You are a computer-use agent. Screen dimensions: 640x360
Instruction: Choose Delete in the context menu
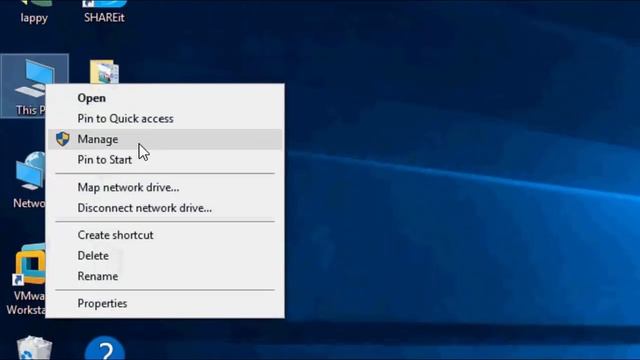coord(165,256)
